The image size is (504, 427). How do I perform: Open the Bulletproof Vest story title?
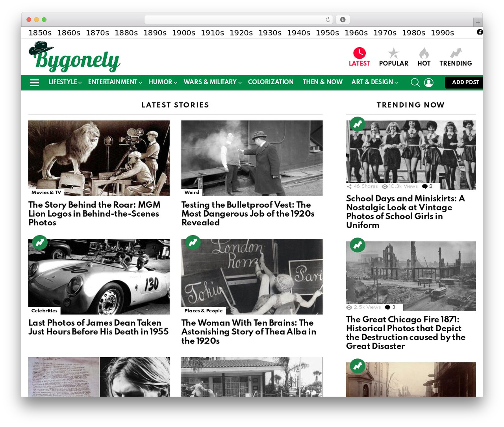click(248, 213)
